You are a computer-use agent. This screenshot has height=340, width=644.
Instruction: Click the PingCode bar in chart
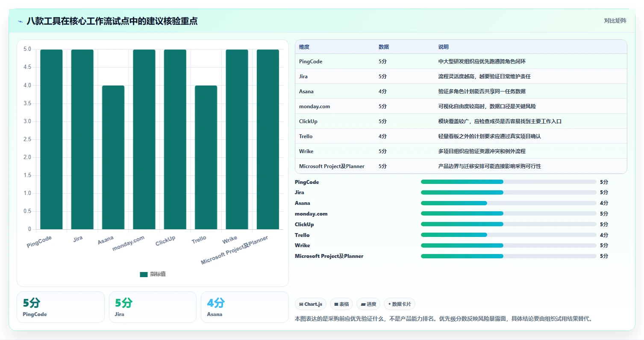click(x=51, y=139)
